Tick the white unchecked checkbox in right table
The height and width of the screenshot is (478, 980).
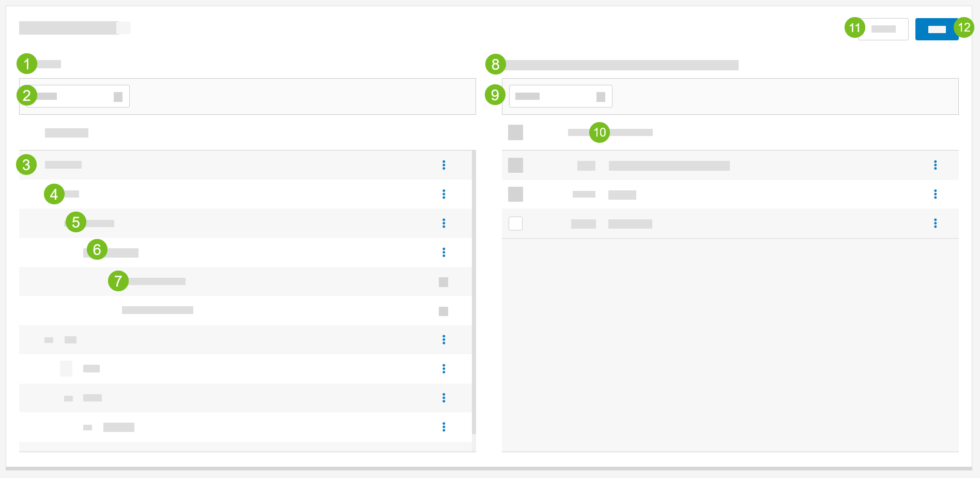tap(515, 223)
